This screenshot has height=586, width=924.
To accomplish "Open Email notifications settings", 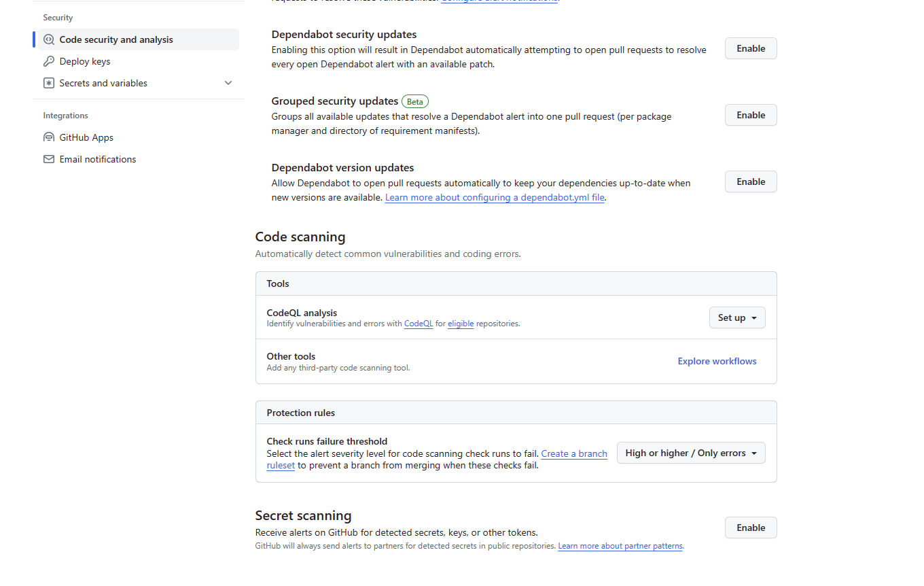I will pyautogui.click(x=139, y=159).
